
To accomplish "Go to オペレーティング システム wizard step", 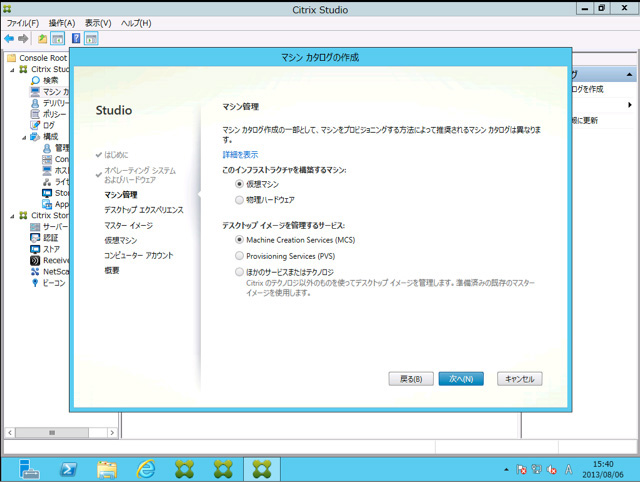I will (140, 175).
